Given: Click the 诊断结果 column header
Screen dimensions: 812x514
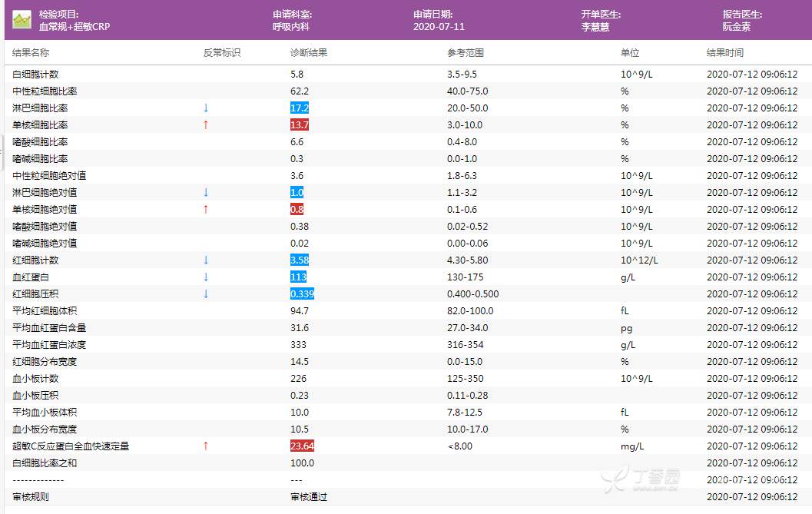Looking at the screenshot, I should pyautogui.click(x=309, y=53).
